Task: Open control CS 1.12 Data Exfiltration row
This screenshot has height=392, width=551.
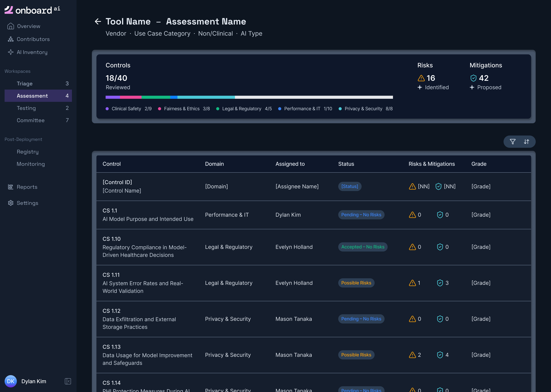Action: coord(314,319)
